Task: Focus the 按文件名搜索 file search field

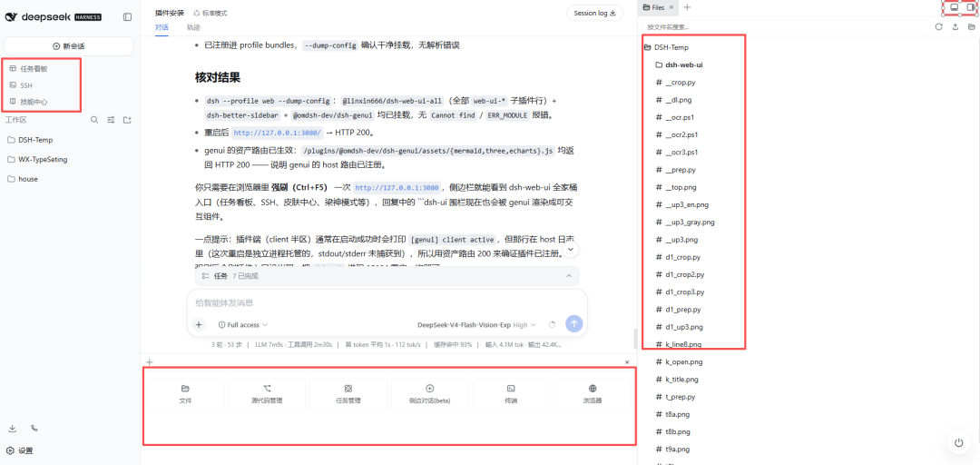Action: coord(785,27)
